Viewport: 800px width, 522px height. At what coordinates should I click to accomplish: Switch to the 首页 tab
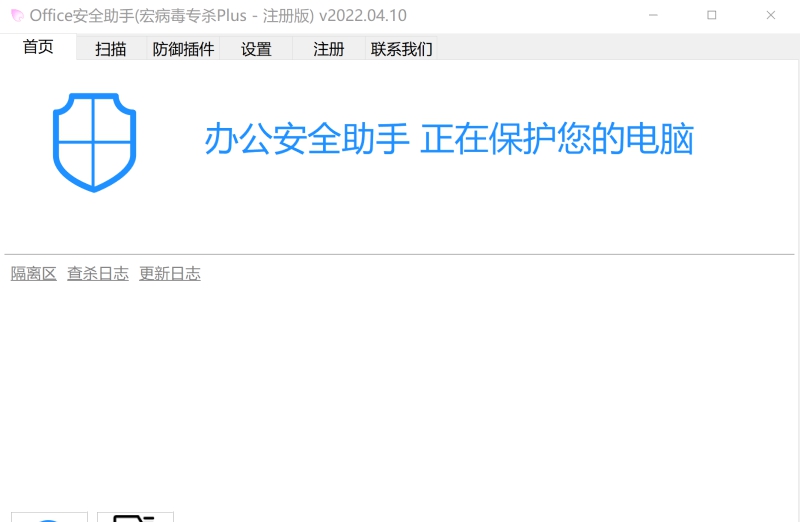pyautogui.click(x=38, y=47)
